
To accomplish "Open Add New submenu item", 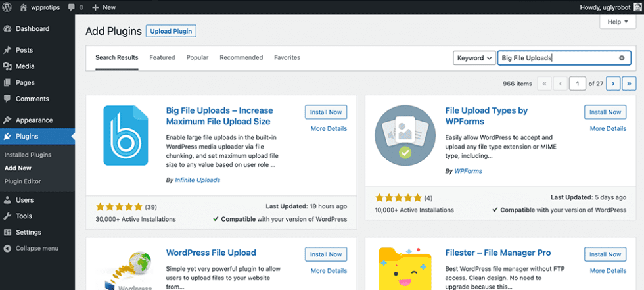I will point(18,168).
